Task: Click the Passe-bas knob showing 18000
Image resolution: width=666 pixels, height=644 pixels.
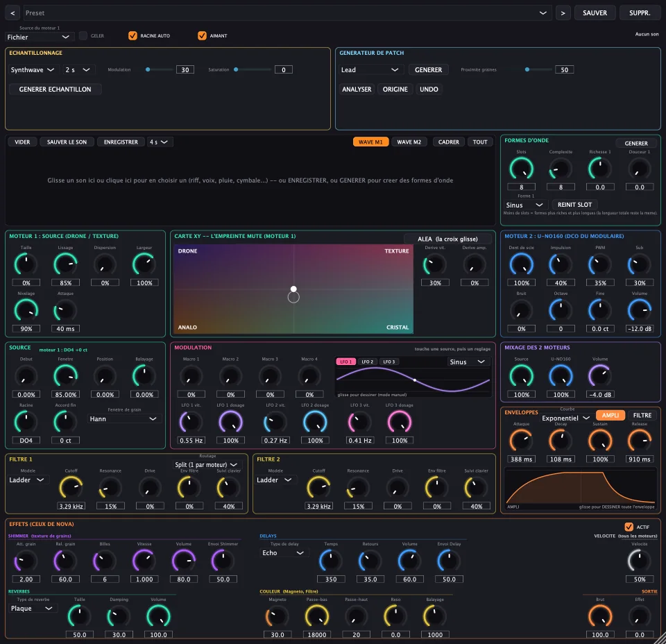Action: click(317, 616)
